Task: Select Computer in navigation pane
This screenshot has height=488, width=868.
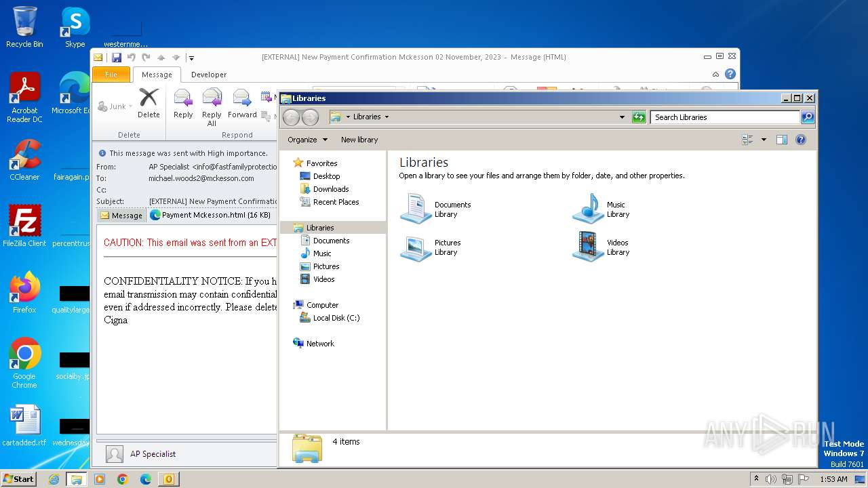Action: point(316,305)
